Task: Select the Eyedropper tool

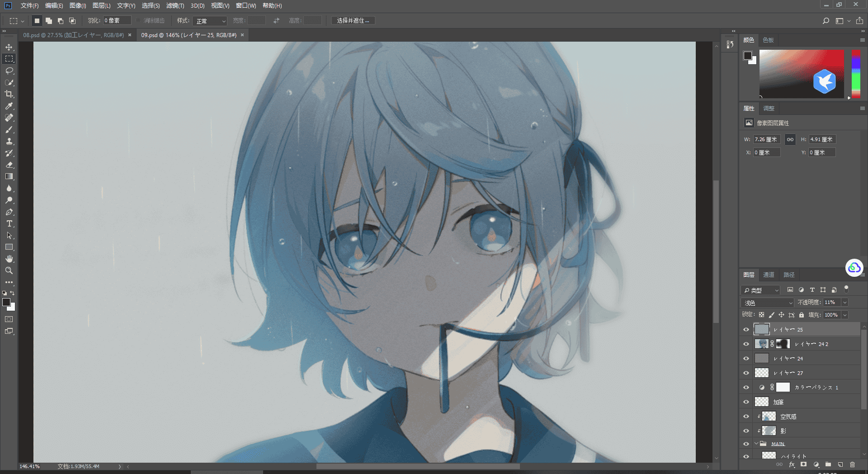Action: [x=9, y=106]
